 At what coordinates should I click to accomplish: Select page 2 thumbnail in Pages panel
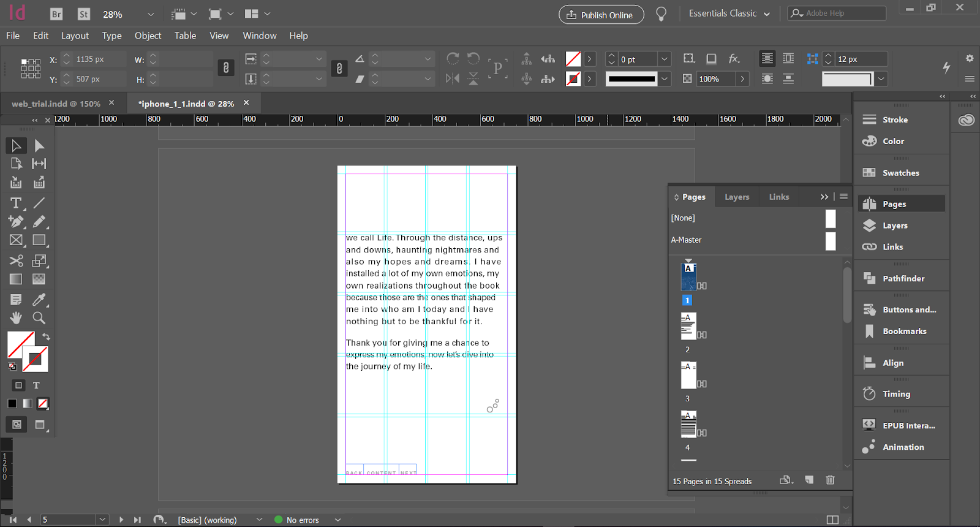click(688, 326)
